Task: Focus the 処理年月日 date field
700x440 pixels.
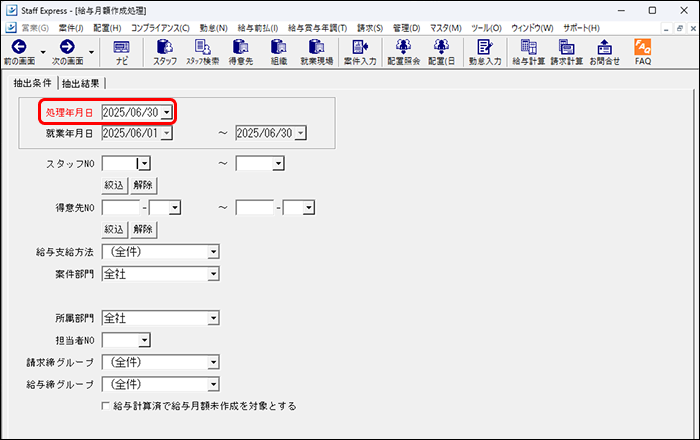Action: [x=131, y=112]
